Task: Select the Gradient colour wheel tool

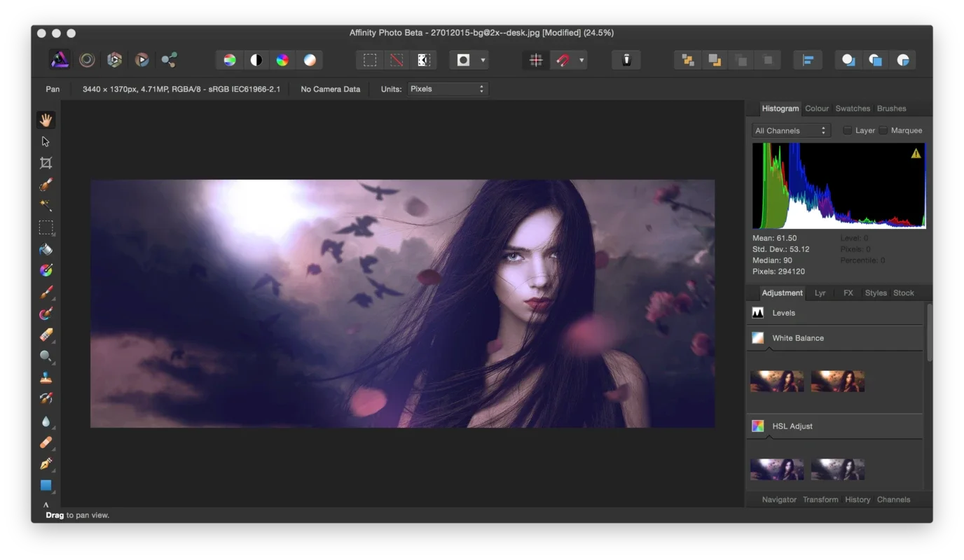Action: pyautogui.click(x=46, y=270)
